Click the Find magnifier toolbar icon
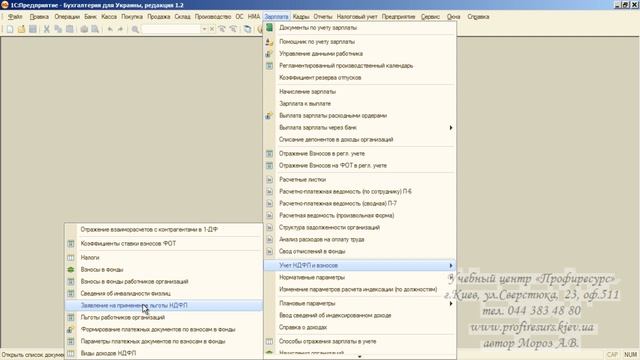640x360 pixels. pos(135,29)
